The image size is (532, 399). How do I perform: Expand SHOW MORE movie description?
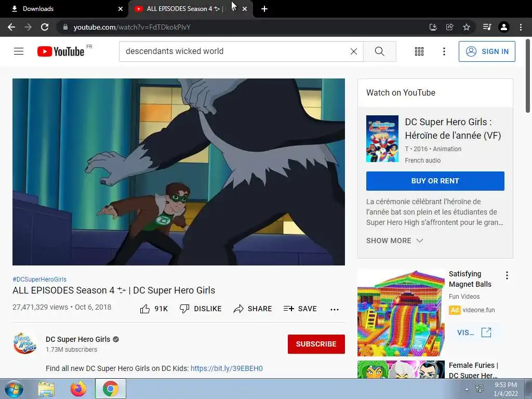[x=394, y=241]
